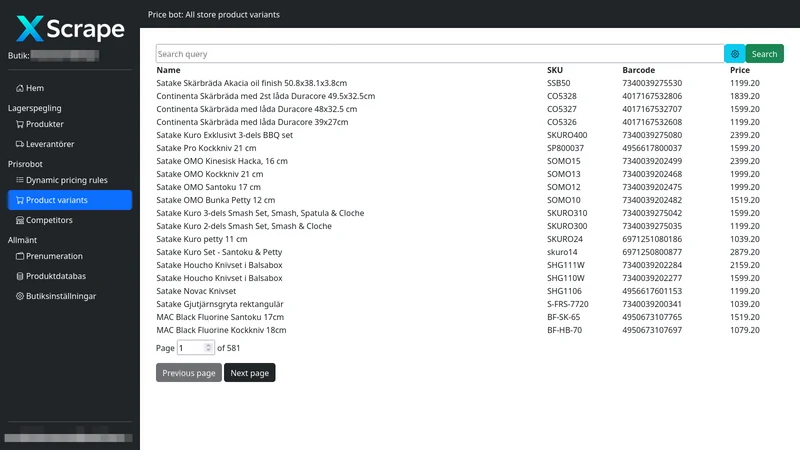The height and width of the screenshot is (450, 800).
Task: Select Satake Novac Knivset row
Action: (x=469, y=291)
